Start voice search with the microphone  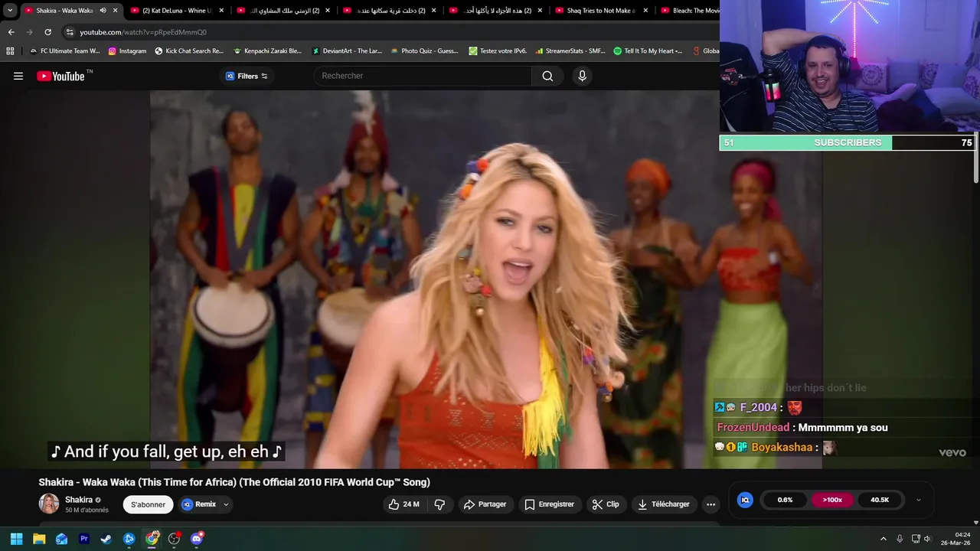[582, 76]
